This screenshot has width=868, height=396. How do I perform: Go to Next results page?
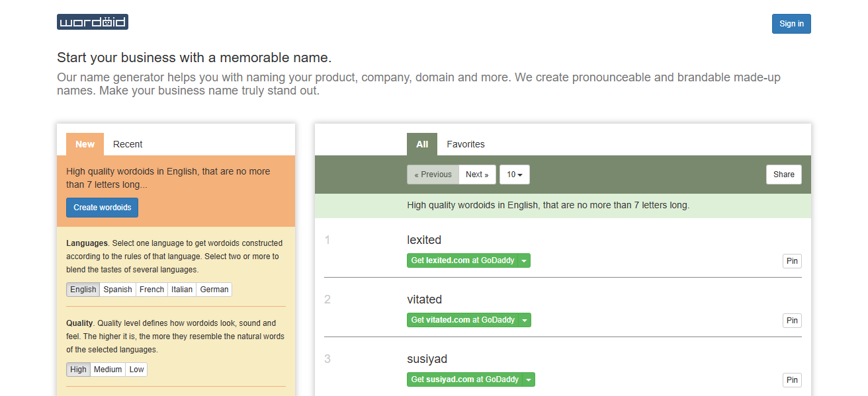point(477,175)
